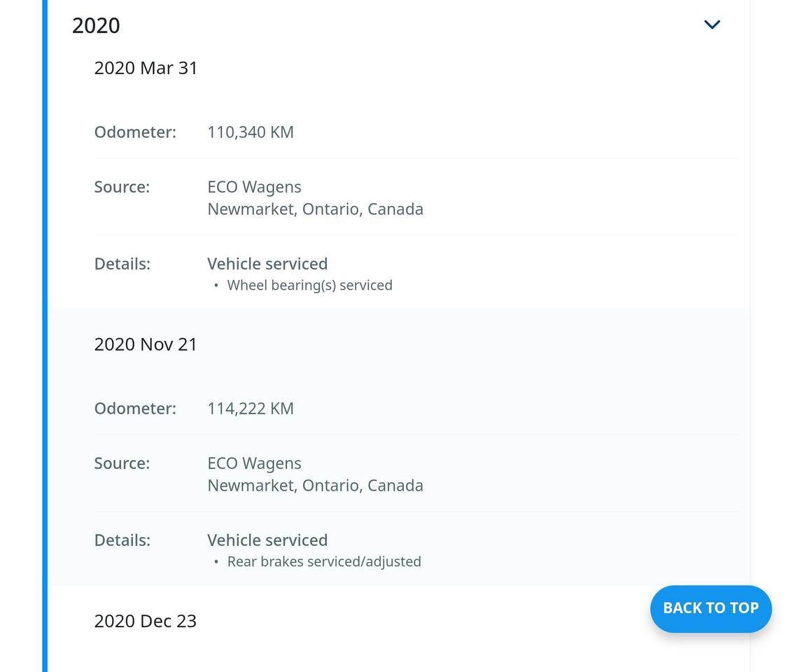
Task: Click the Rear brakes serviced/adjusted detail
Action: [x=324, y=562]
